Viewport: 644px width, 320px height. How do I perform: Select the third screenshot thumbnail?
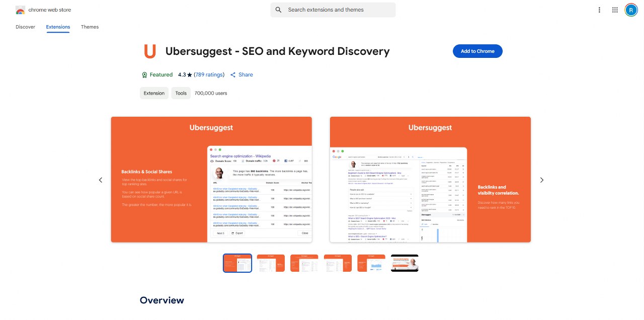[304, 263]
